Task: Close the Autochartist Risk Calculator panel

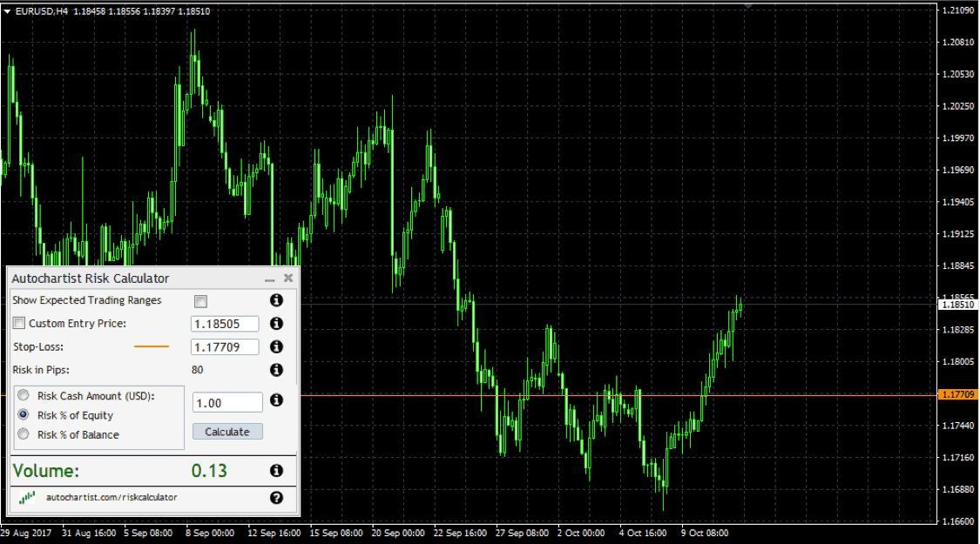Action: coord(288,278)
